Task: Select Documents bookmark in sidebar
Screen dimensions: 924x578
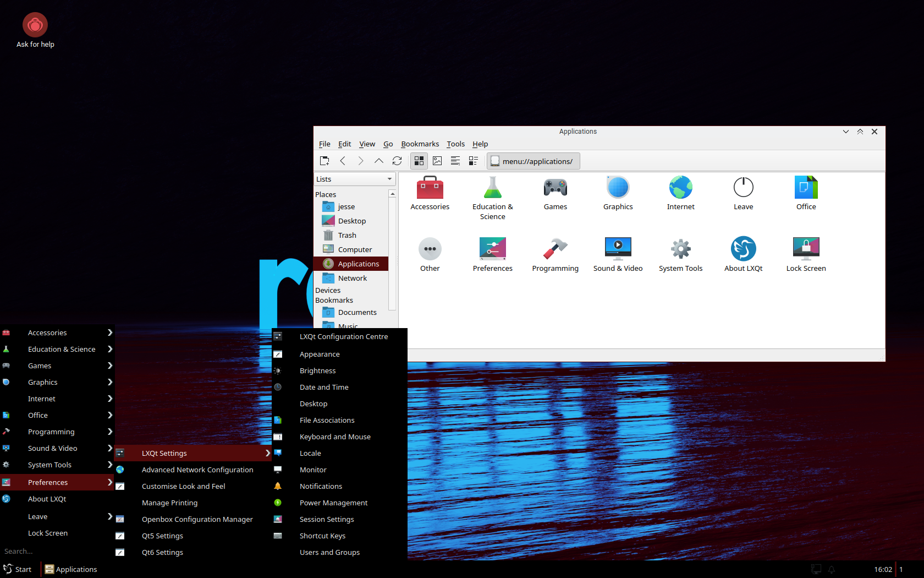Action: [351, 312]
